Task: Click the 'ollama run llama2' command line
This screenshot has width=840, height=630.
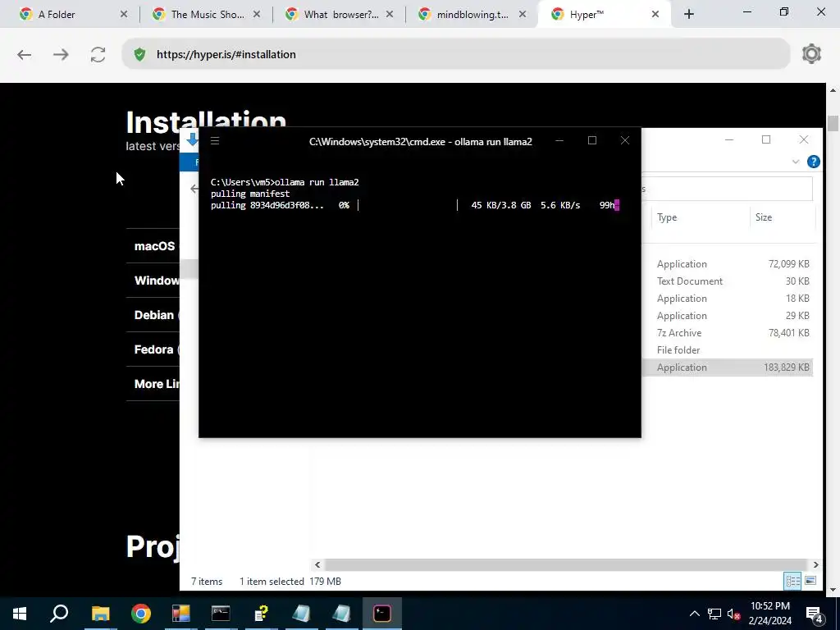Action: pyautogui.click(x=285, y=182)
